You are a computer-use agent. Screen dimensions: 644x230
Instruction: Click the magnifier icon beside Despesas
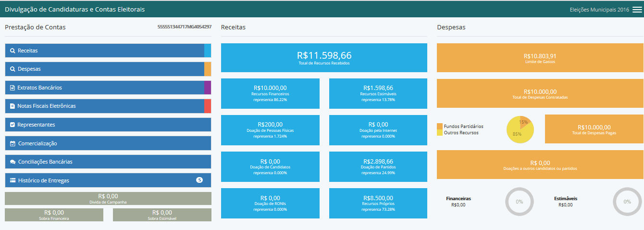point(13,69)
